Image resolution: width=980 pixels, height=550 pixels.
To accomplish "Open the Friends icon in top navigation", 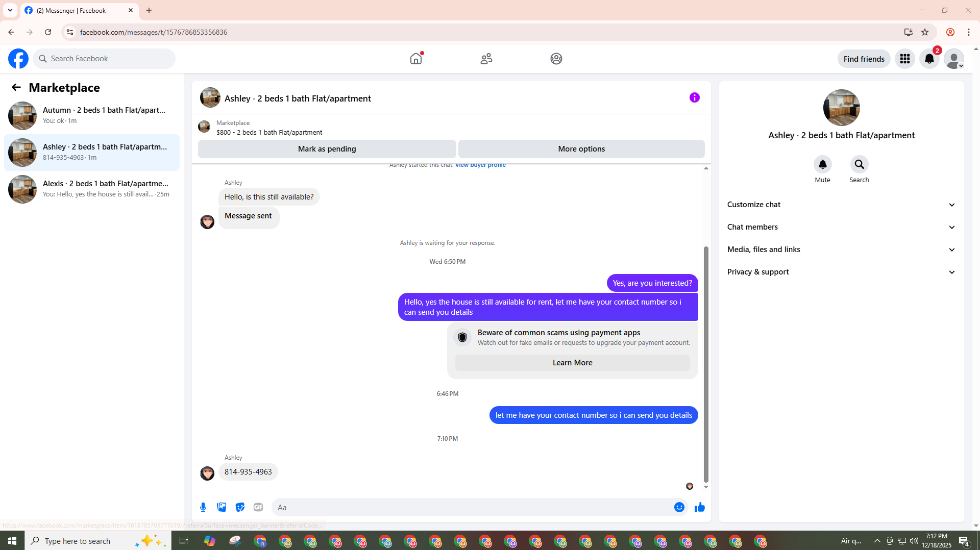I will click(x=486, y=59).
